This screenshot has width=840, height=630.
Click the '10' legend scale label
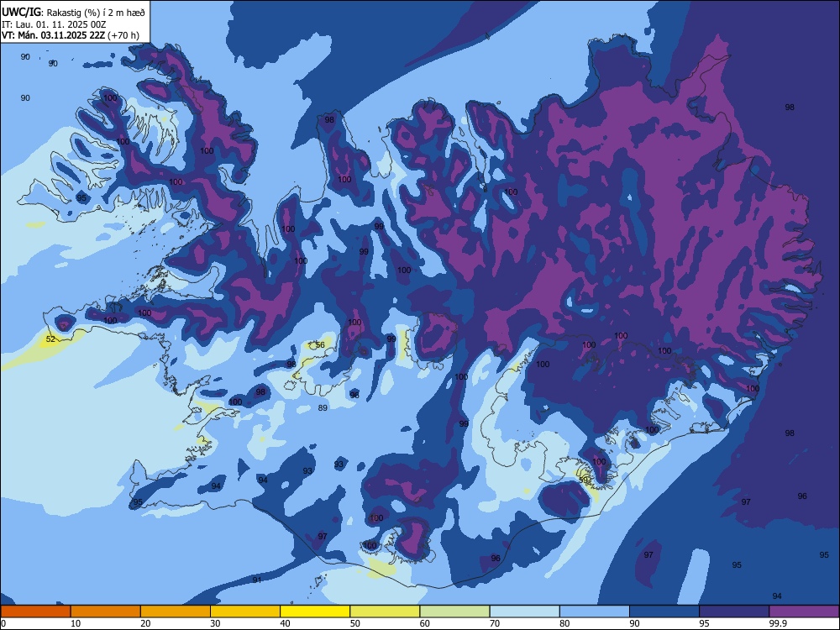[x=76, y=623]
